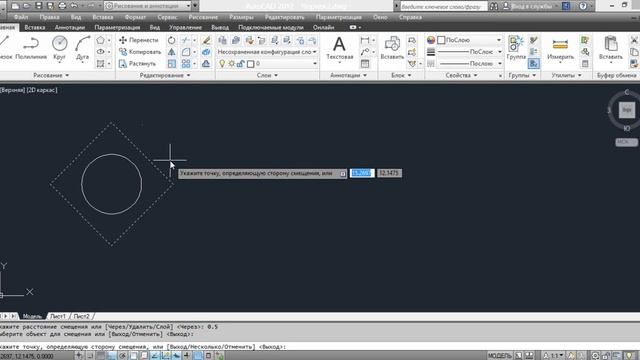This screenshot has height=360, width=640.
Task: Switch to the Вставка ribbon tab
Action: tap(35, 27)
